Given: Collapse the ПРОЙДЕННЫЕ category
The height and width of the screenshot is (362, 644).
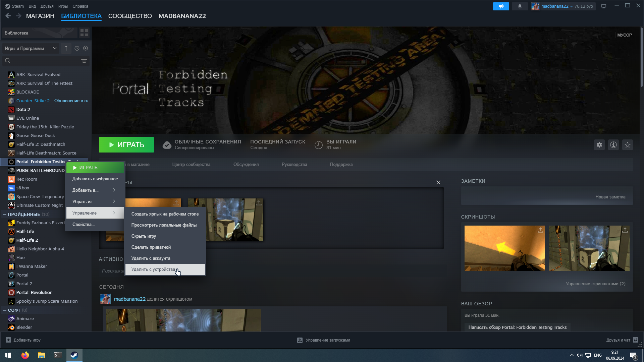Looking at the screenshot, I should (x=5, y=214).
